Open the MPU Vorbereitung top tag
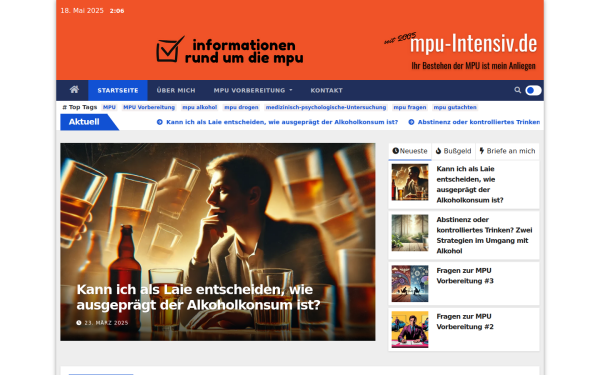This screenshot has width=600, height=375. pyautogui.click(x=149, y=108)
